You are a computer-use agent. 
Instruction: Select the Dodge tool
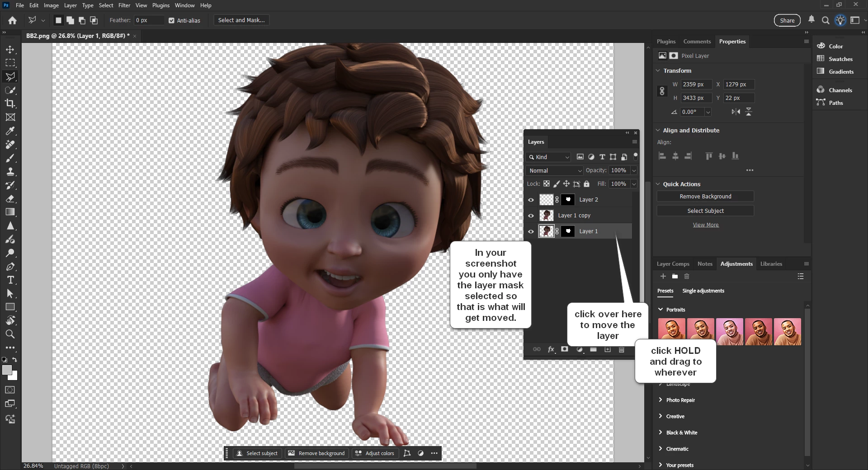point(10,253)
